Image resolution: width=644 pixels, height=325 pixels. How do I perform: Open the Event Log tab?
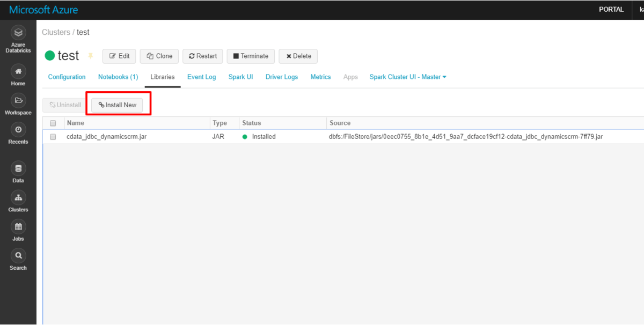click(201, 77)
